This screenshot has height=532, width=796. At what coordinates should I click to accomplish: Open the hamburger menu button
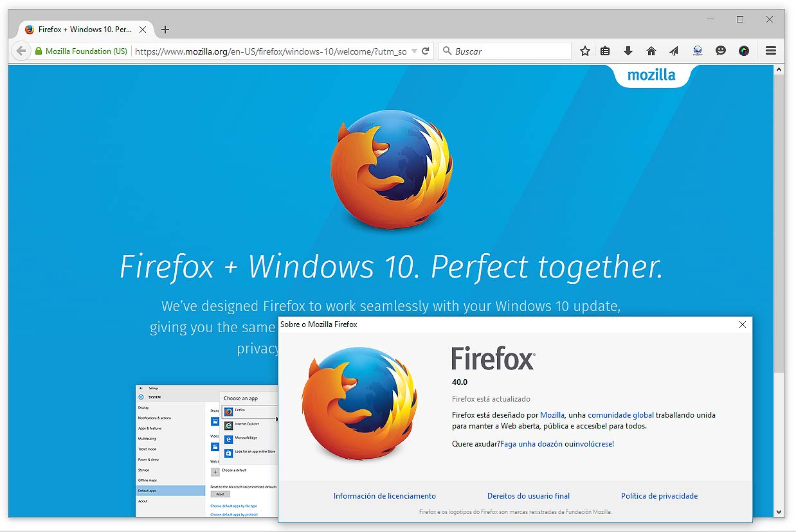[771, 51]
